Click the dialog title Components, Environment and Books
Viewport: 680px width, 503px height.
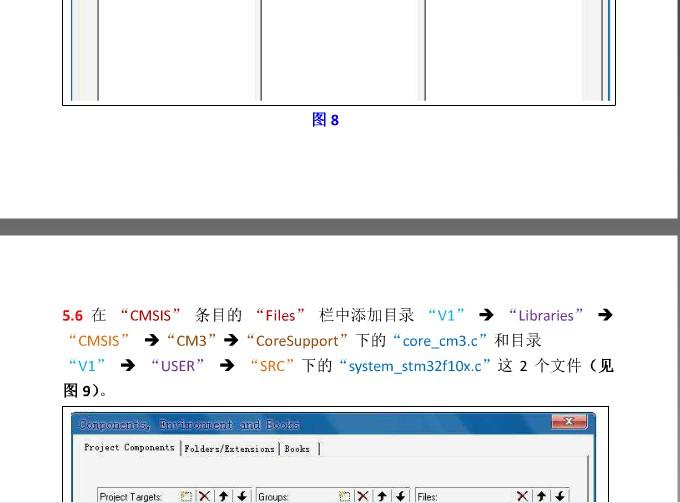point(189,425)
